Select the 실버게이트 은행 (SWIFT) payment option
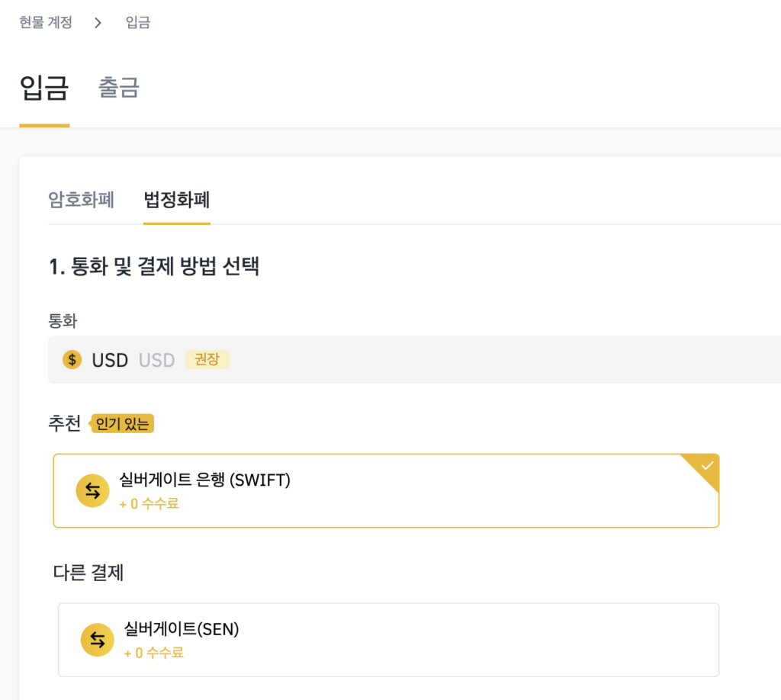Viewport: 781px width, 700px height. 386,490
